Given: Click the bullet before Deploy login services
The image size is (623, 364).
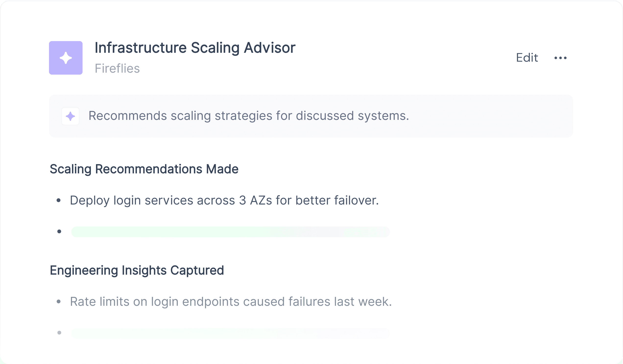Looking at the screenshot, I should coord(59,200).
